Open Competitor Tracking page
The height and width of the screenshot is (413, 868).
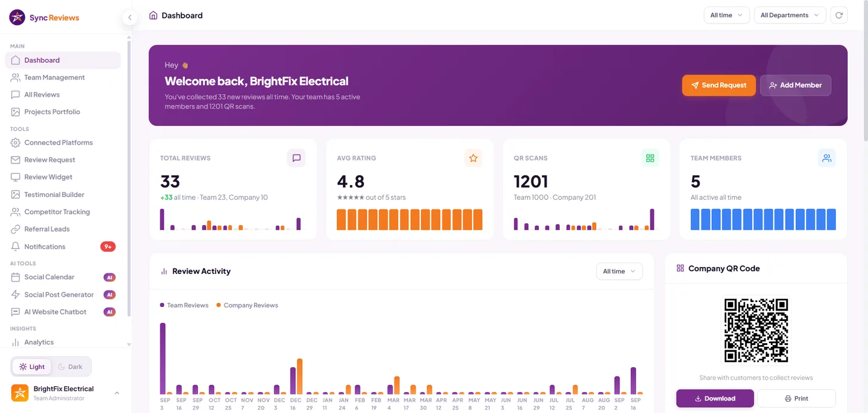pos(63,212)
